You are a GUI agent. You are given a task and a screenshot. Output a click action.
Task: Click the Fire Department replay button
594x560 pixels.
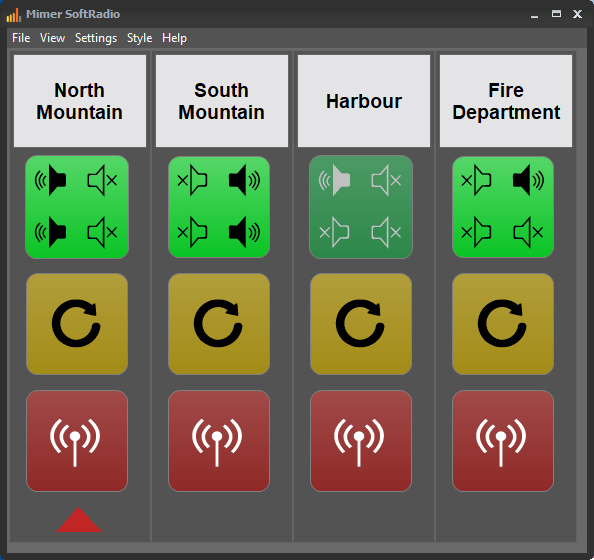[503, 324]
